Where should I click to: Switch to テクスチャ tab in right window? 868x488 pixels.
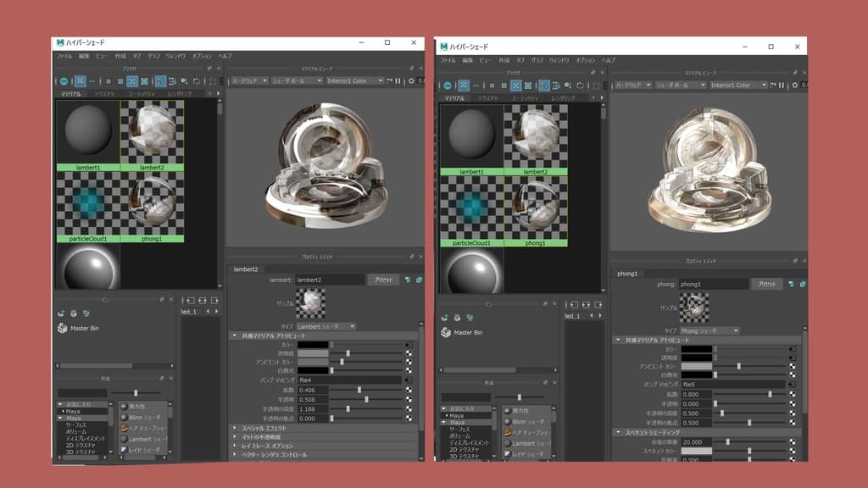pos(487,98)
